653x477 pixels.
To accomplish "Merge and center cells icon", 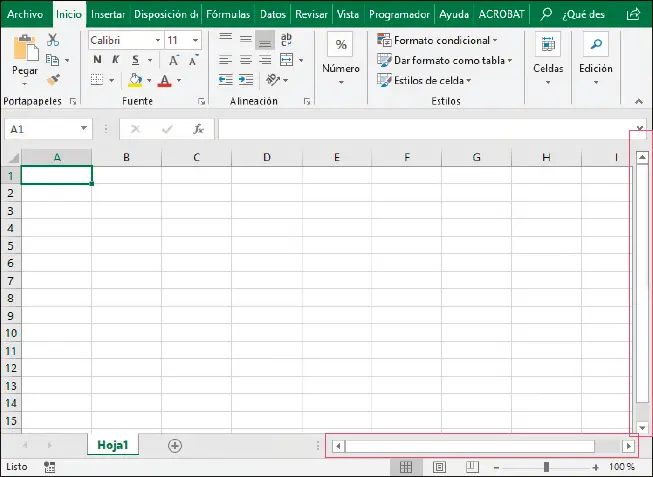I will point(287,60).
